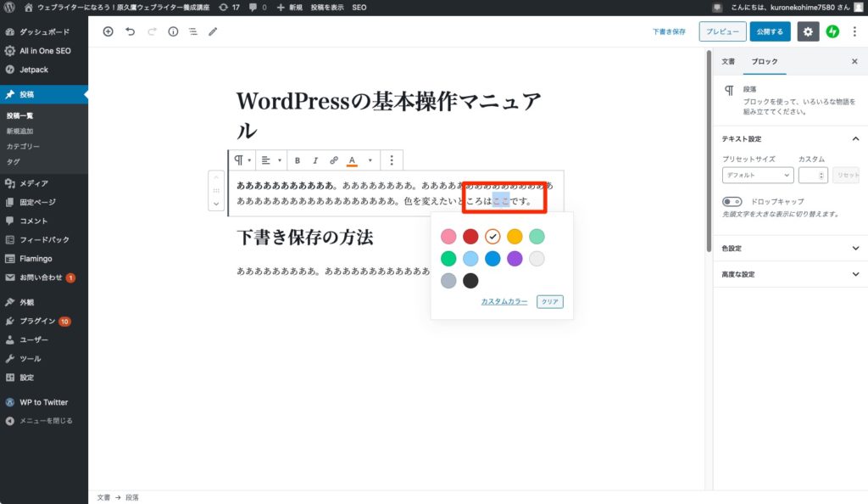Click the Preview button
868x504 pixels.
coord(722,31)
